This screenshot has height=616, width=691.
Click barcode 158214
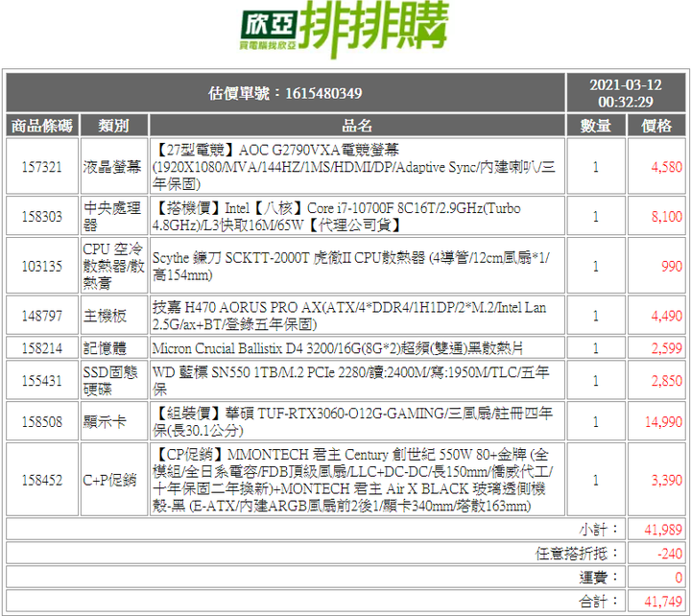(42, 348)
